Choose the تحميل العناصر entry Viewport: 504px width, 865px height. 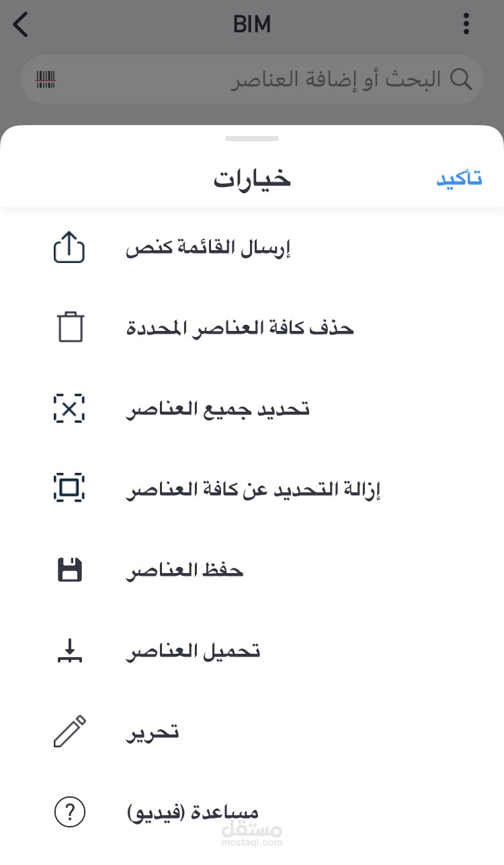point(252,651)
